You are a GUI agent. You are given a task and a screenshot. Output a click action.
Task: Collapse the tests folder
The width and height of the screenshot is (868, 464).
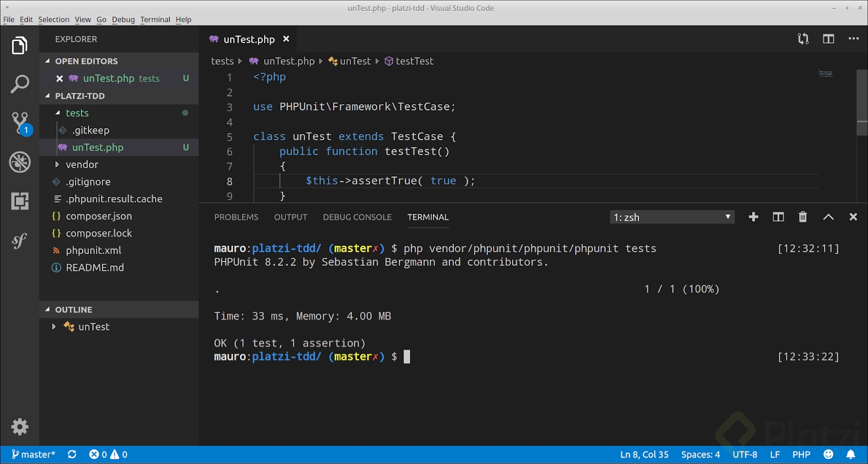pos(119,113)
